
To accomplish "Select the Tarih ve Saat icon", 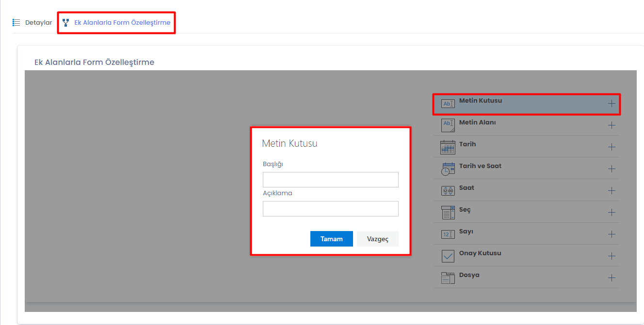I will pos(448,169).
